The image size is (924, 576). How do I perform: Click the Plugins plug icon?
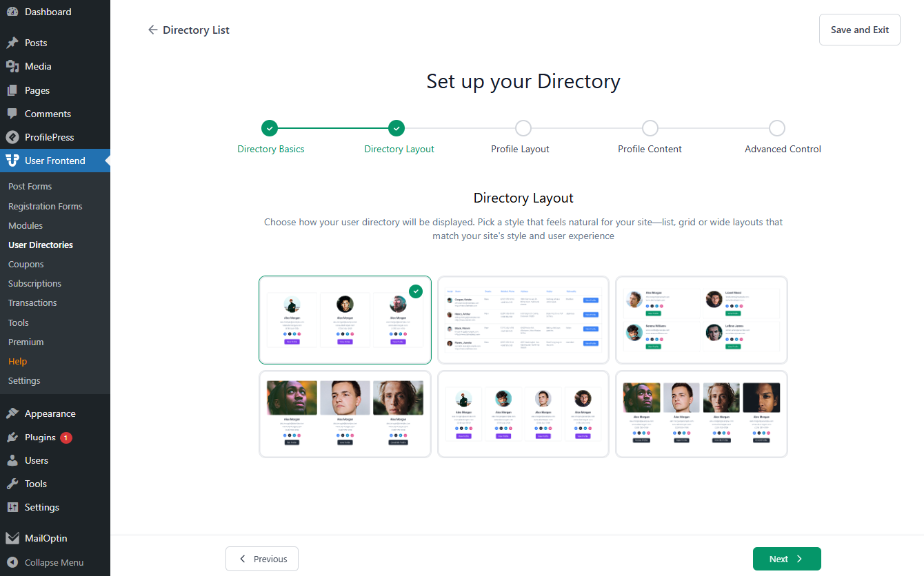(x=12, y=437)
